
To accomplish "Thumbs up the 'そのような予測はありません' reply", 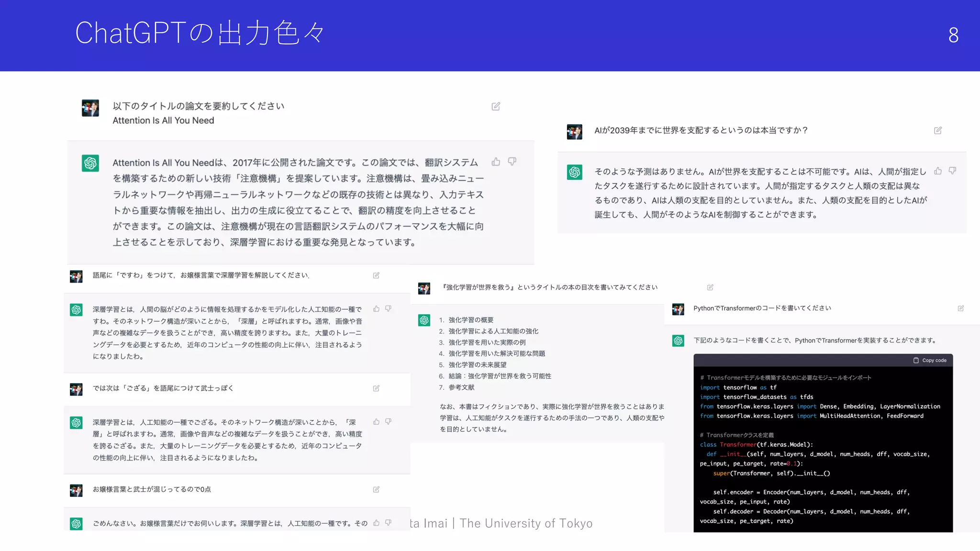I will [x=938, y=171].
